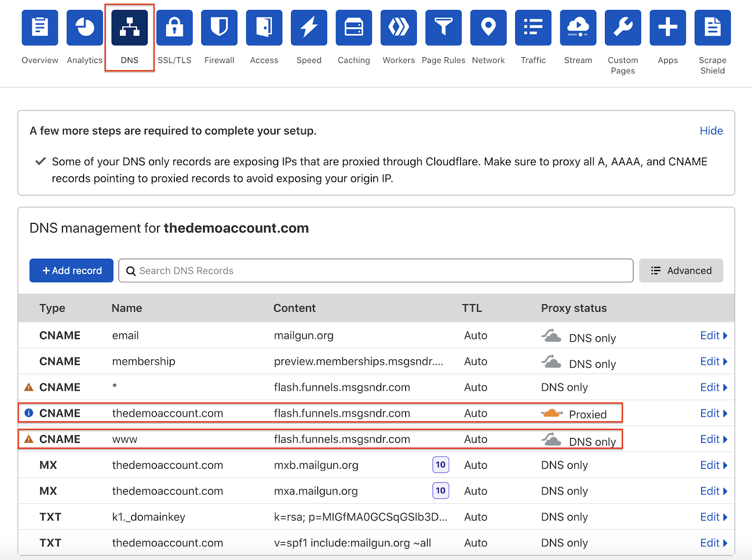Open the Firewall shield icon
The image size is (752, 560).
(219, 28)
